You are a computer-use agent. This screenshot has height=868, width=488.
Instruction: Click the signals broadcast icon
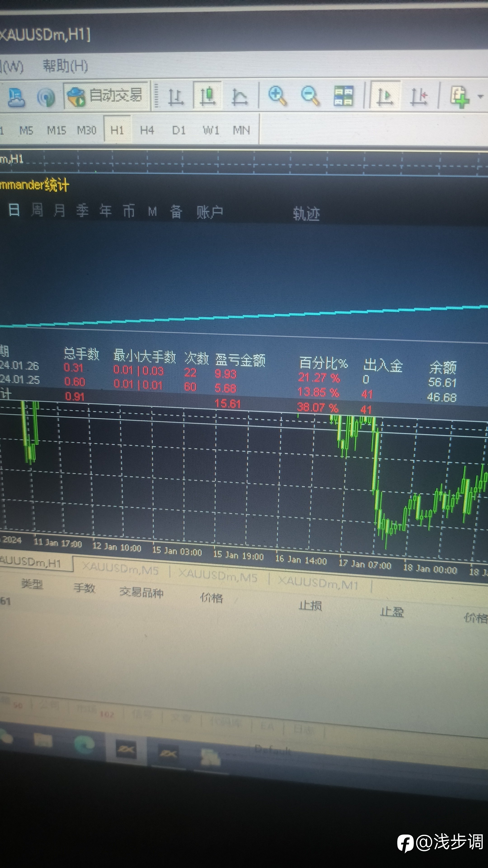pos(46,98)
